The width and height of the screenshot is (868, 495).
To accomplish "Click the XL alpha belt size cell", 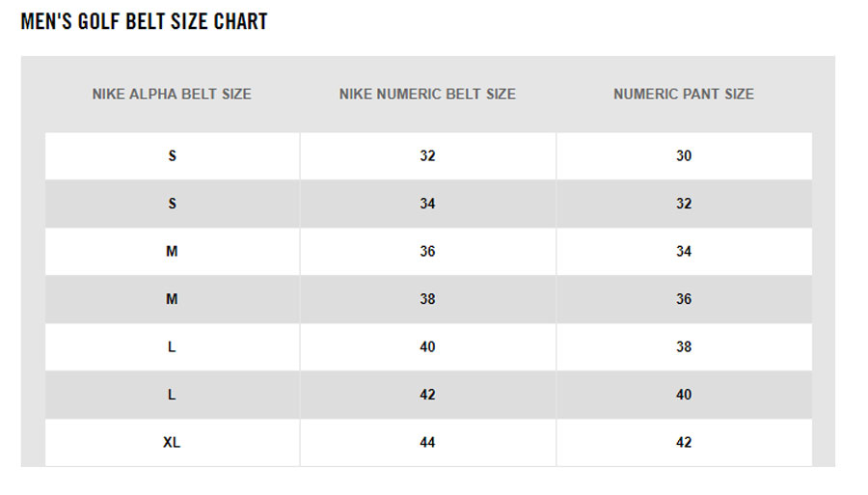I will tap(172, 443).
